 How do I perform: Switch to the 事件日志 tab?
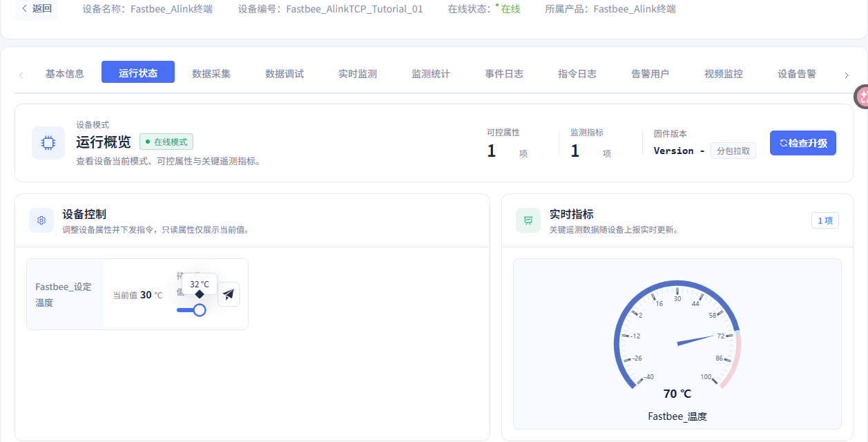click(504, 74)
